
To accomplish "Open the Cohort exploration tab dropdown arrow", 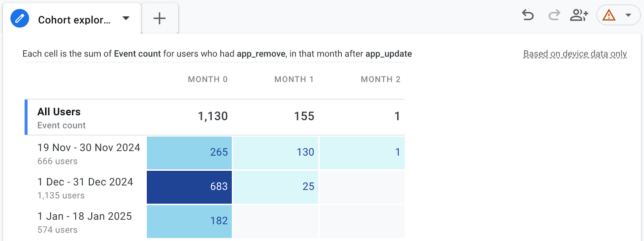I will [126, 18].
